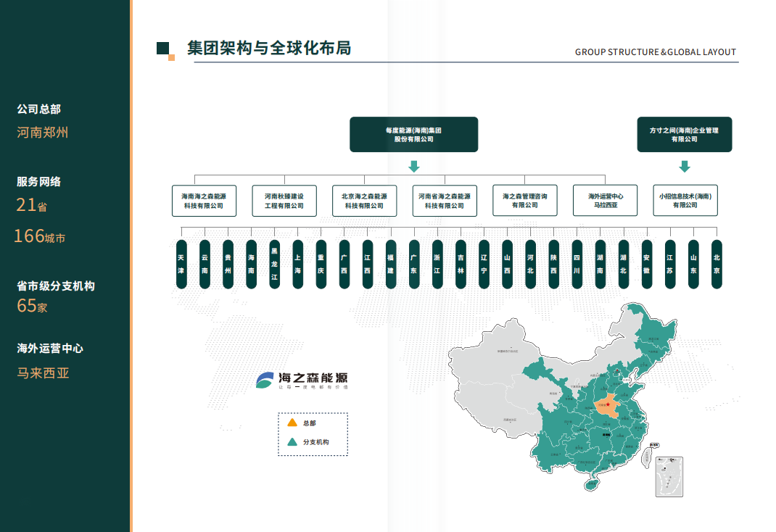
Task: Click the 公司总部 sidebar label
Action: point(38,109)
